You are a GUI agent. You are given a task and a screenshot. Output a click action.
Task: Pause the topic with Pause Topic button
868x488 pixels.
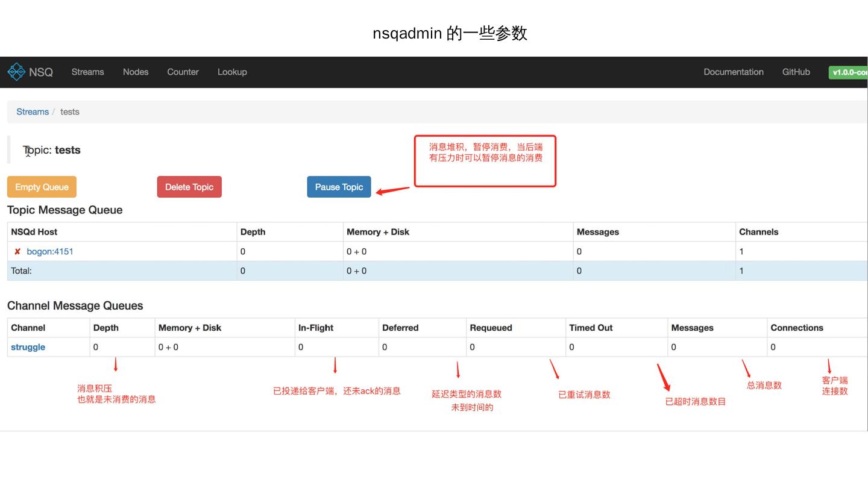coord(339,187)
